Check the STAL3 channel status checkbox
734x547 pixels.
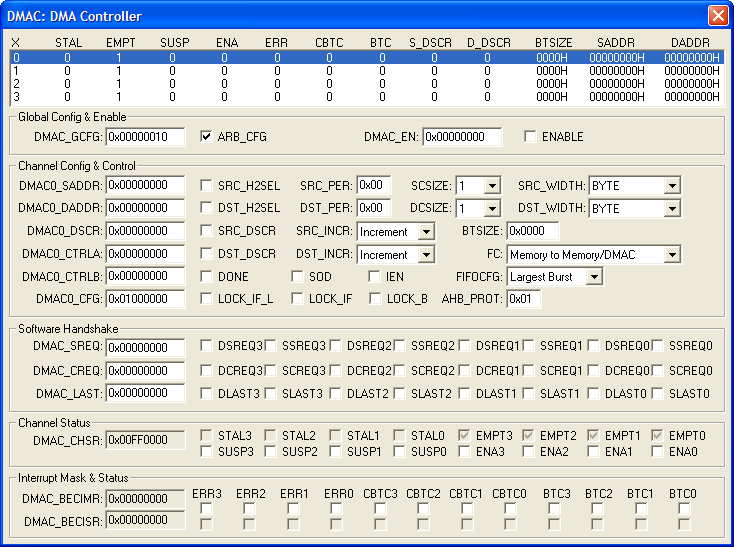pyautogui.click(x=207, y=435)
